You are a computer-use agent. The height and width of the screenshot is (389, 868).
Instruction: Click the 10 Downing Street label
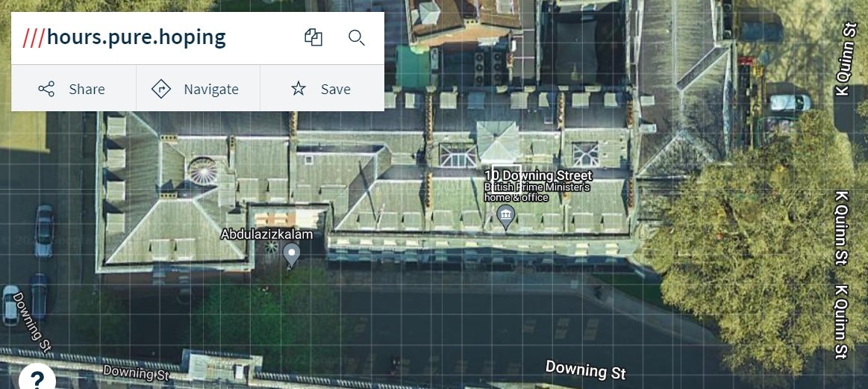point(538,176)
